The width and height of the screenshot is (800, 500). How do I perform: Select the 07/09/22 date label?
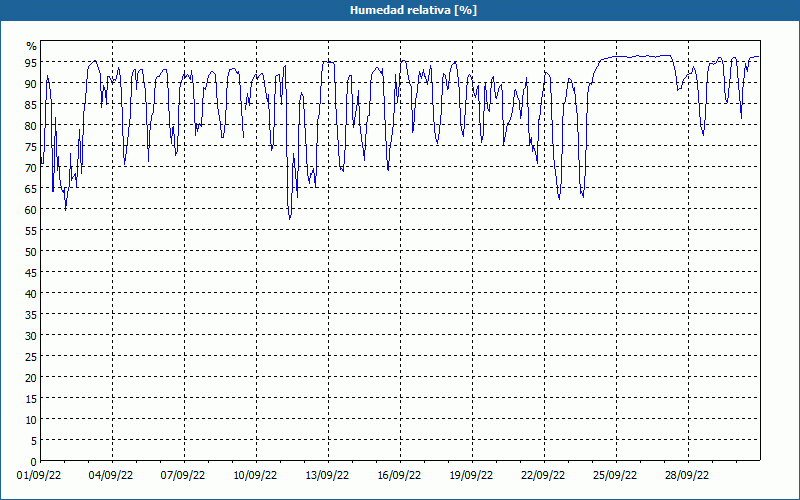pos(183,476)
